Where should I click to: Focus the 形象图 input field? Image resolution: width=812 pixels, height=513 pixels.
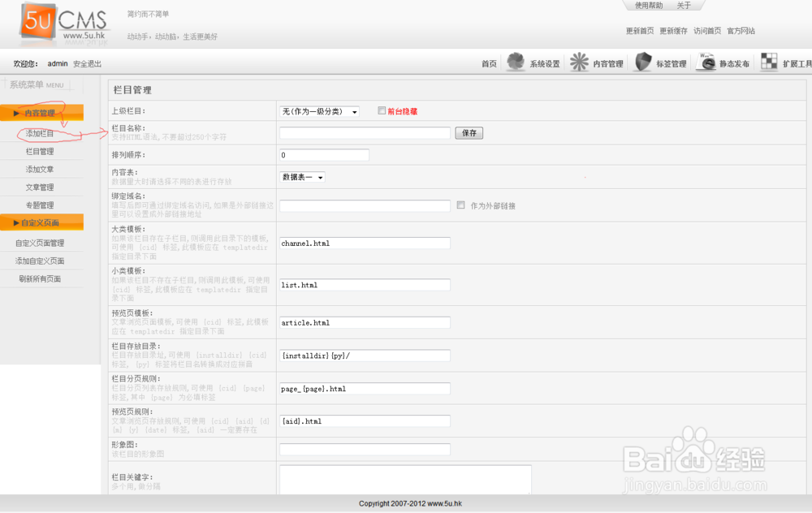click(x=365, y=450)
